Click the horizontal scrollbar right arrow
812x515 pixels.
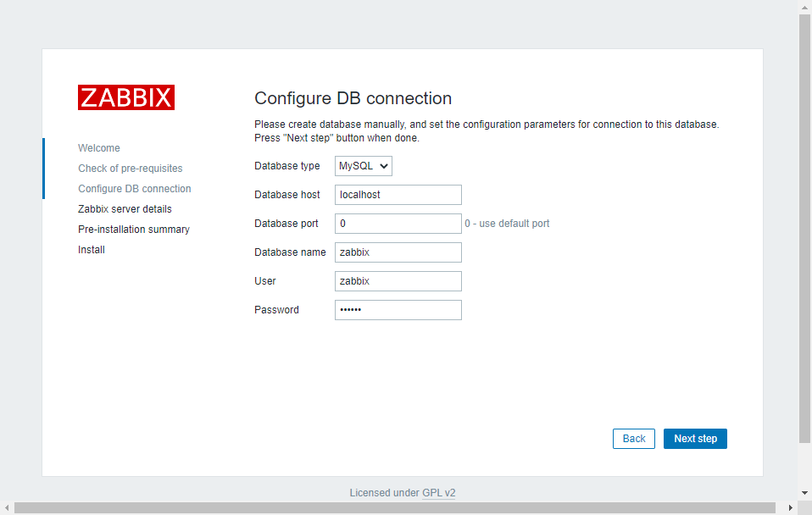click(x=791, y=508)
